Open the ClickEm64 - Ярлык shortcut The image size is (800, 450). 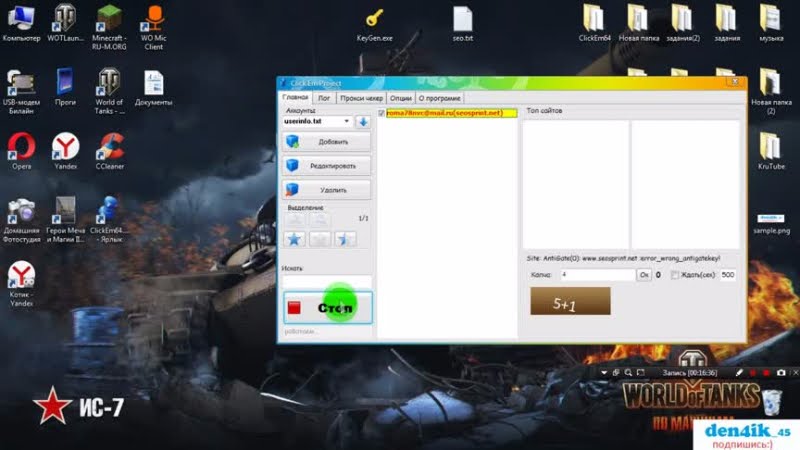point(109,220)
